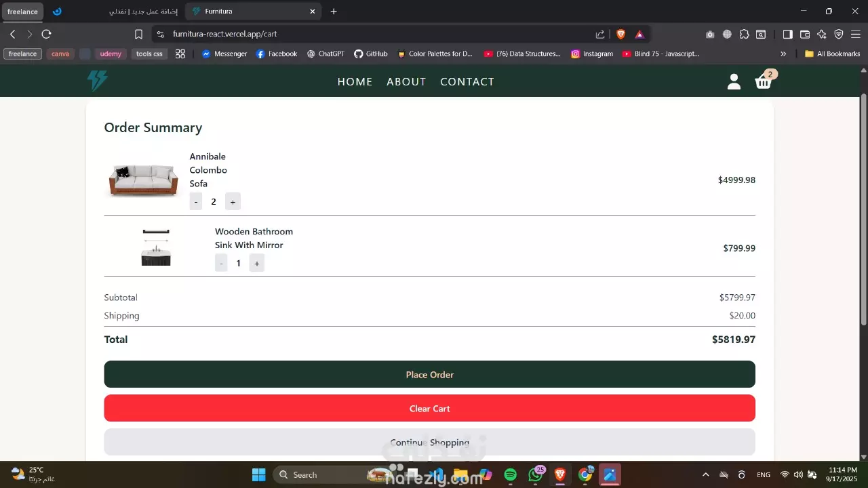Open the Brave VPN shield icon

839,34
